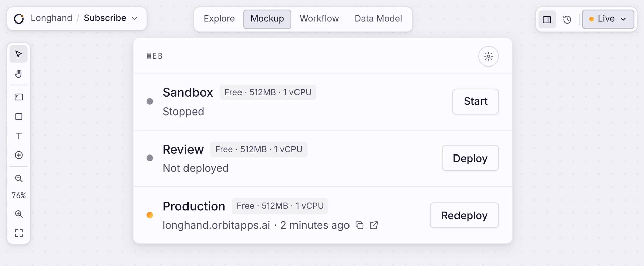The image size is (644, 266).
Task: Click the Review environment name
Action: tap(183, 150)
